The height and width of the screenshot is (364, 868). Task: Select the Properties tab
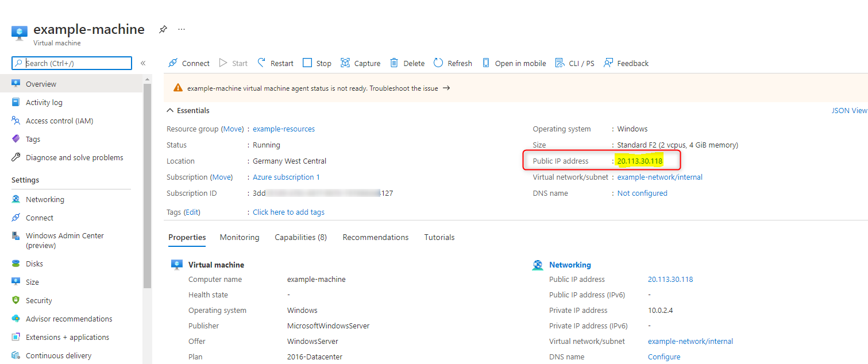[187, 237]
